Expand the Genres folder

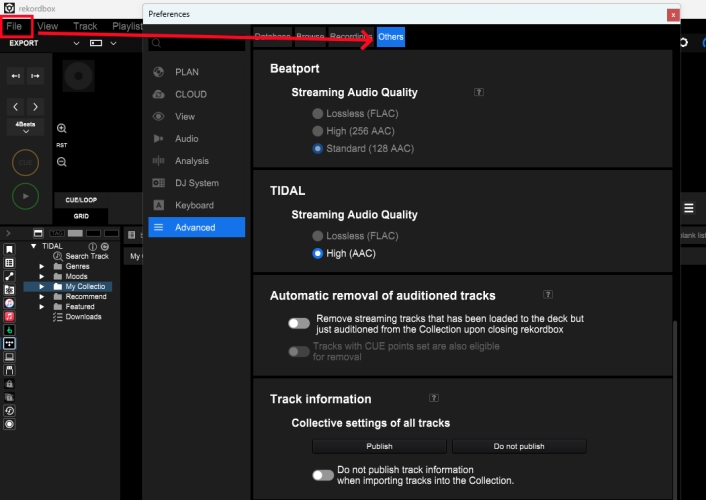42,267
